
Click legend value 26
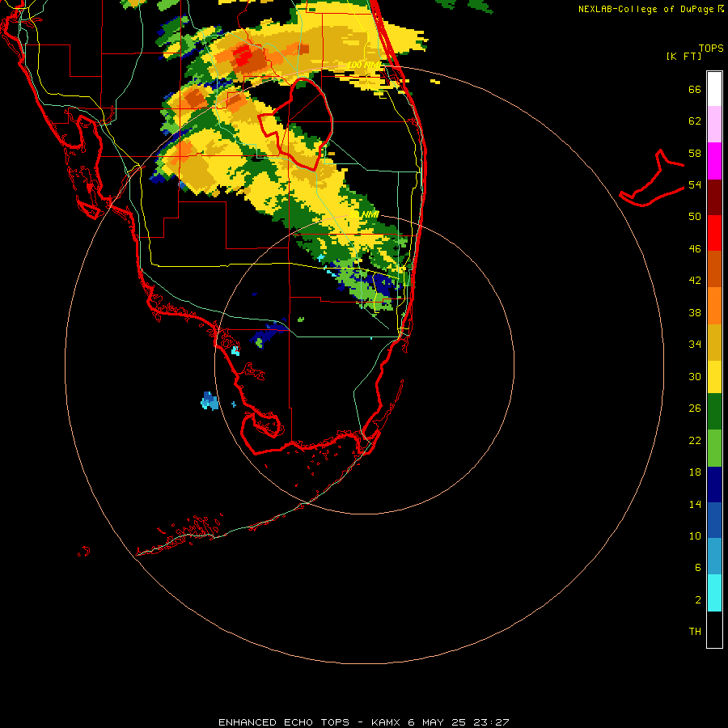[x=695, y=408]
